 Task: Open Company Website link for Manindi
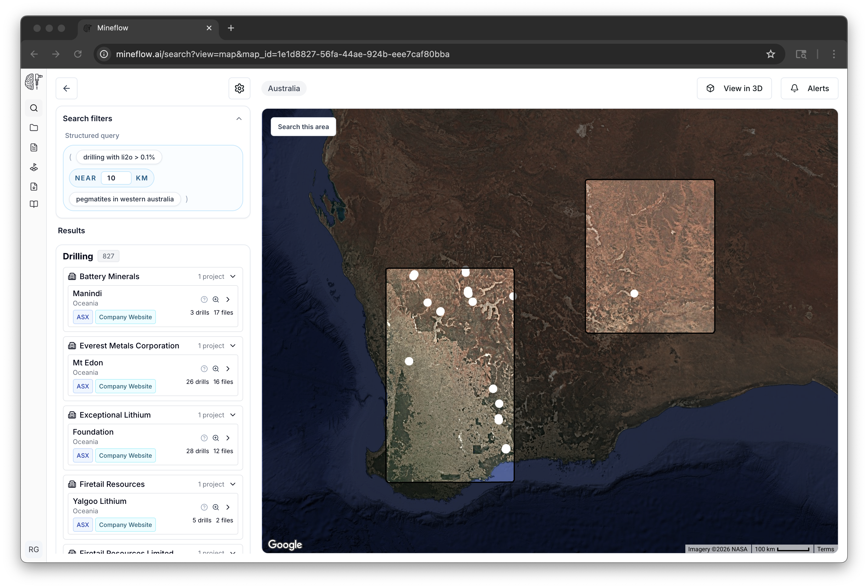tap(126, 317)
